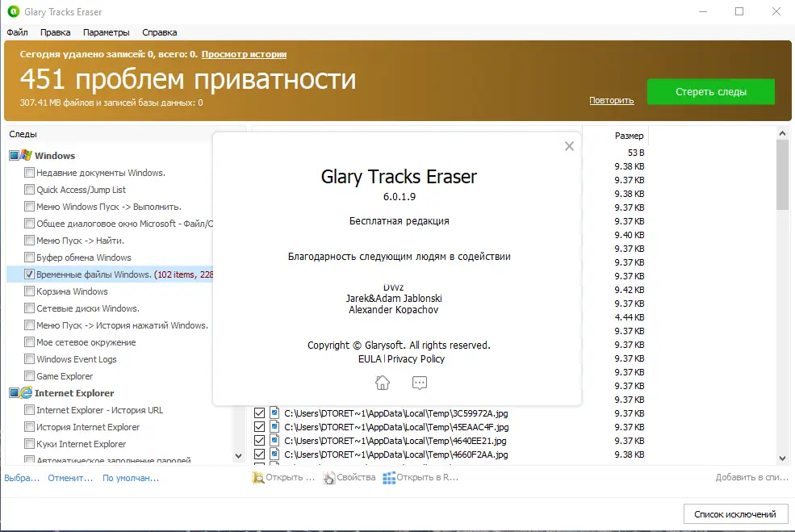Toggle the Internet Explorer group checkbox
Image resolution: width=795 pixels, height=532 pixels.
click(x=15, y=392)
